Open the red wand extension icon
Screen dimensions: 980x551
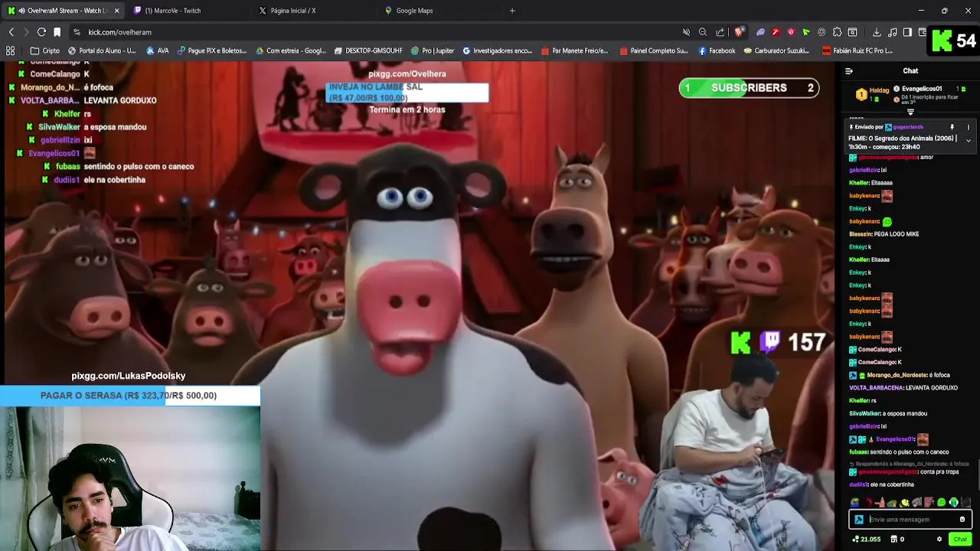pyautogui.click(x=776, y=32)
